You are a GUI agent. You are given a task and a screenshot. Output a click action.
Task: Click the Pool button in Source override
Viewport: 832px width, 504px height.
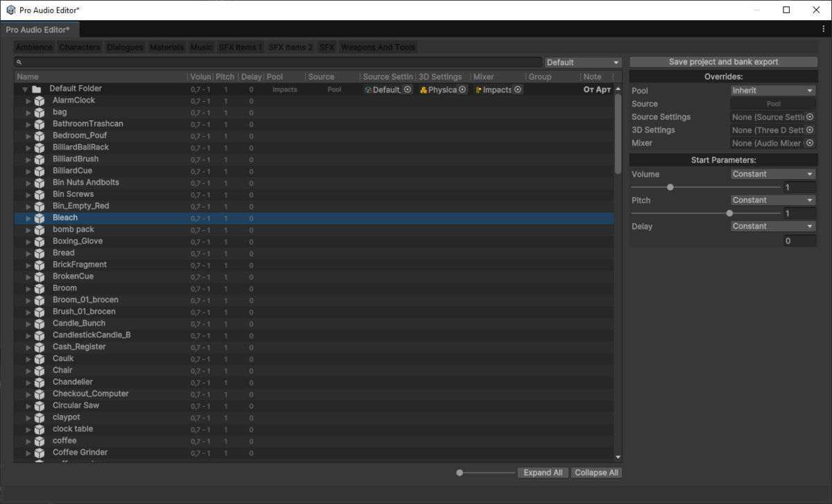coord(773,104)
